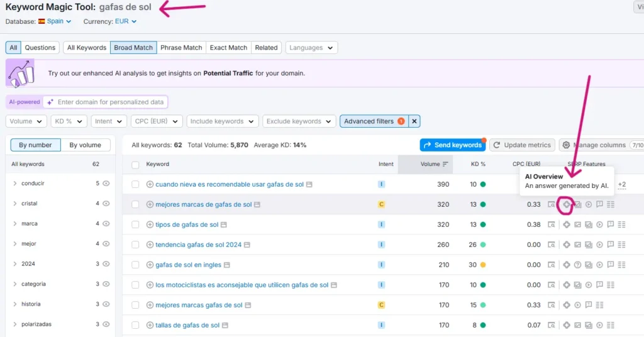Open SERP view icon for tendencia gafas de sol 2024
The width and height of the screenshot is (644, 337).
551,245
